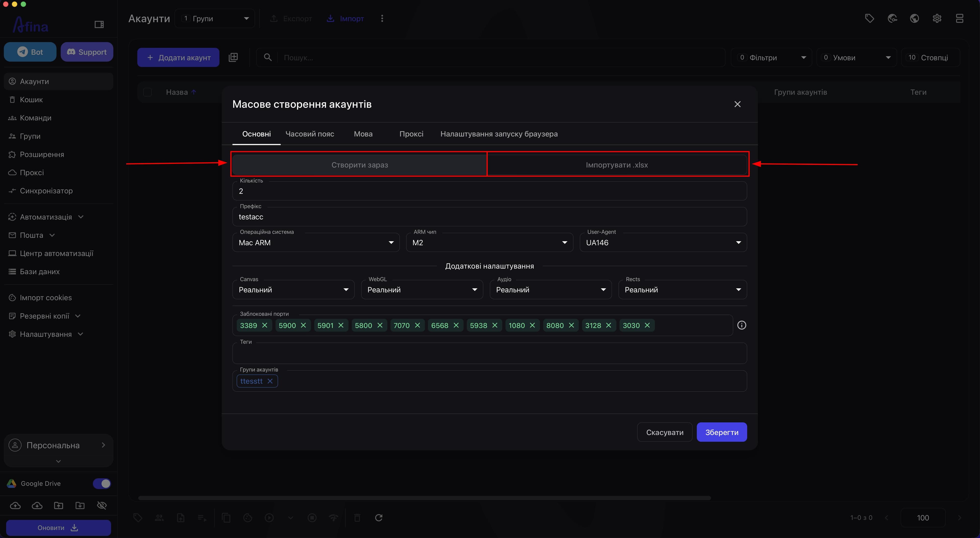Open the Операційна система Mac ARM dropdown
Image resolution: width=980 pixels, height=538 pixels.
point(316,242)
